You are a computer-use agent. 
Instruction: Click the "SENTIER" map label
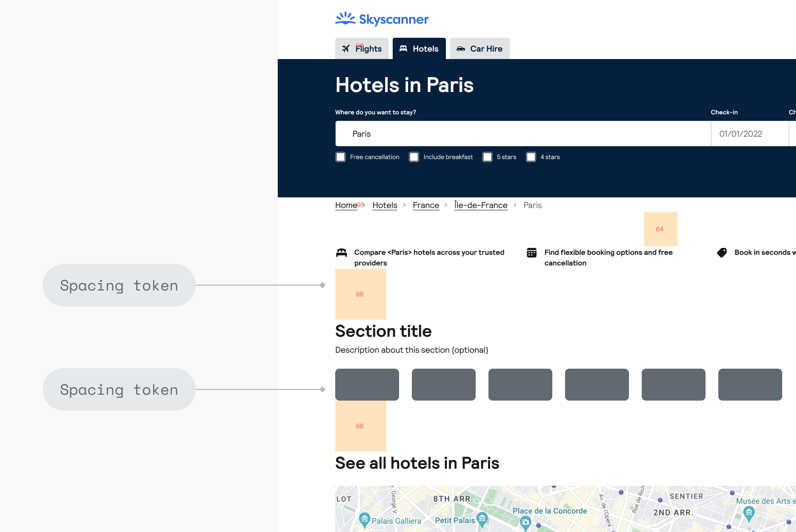[x=686, y=496]
